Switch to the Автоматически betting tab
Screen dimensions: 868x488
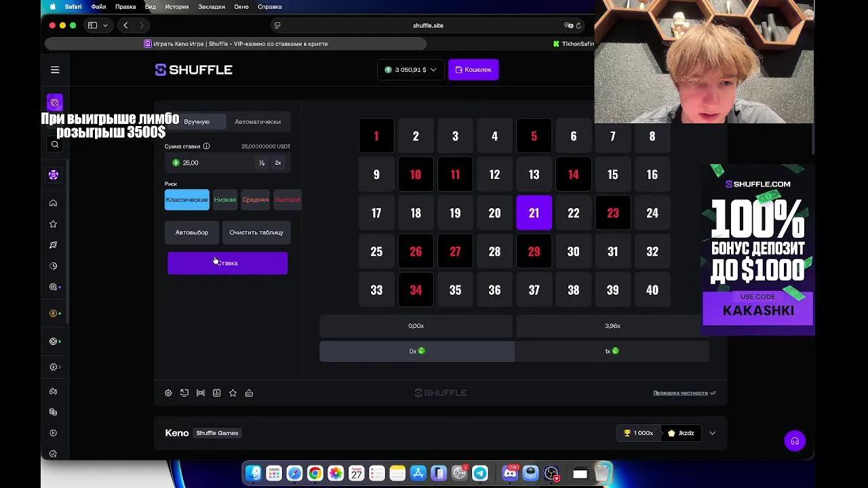coord(258,122)
